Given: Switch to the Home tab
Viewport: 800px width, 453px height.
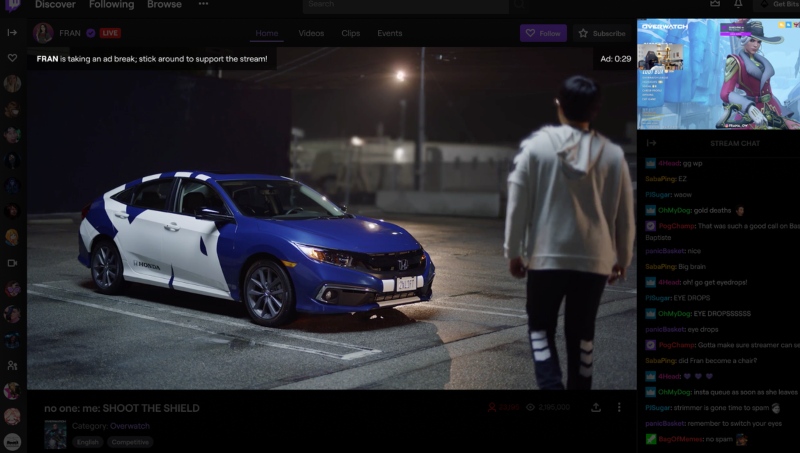Looking at the screenshot, I should (267, 33).
